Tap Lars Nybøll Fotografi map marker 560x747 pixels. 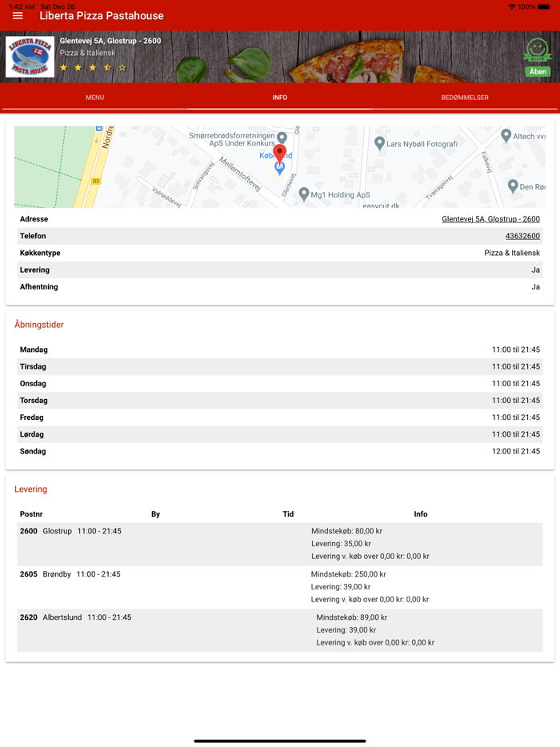pos(379,143)
